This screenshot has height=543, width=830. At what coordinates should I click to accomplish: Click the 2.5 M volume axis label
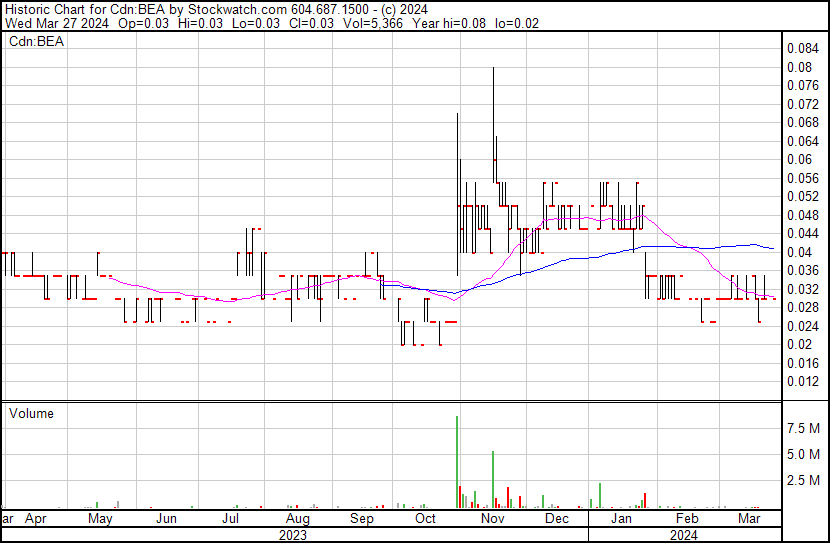pos(803,481)
